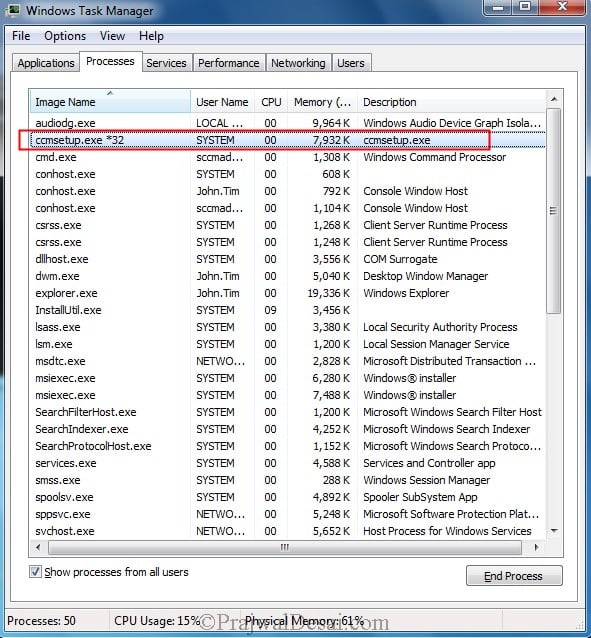Select the audiodg.exe process row
Image resolution: width=591 pixels, height=638 pixels.
pyautogui.click(x=288, y=123)
